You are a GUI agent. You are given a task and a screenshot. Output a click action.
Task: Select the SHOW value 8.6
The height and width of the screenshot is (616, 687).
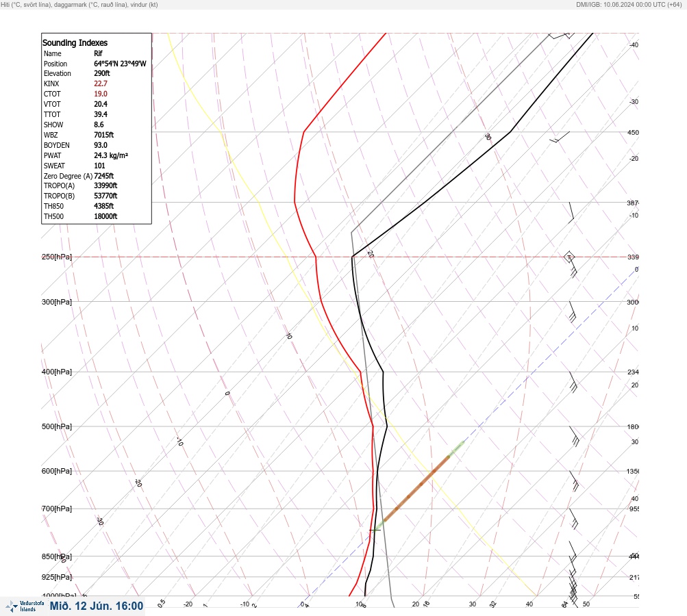[x=99, y=125]
